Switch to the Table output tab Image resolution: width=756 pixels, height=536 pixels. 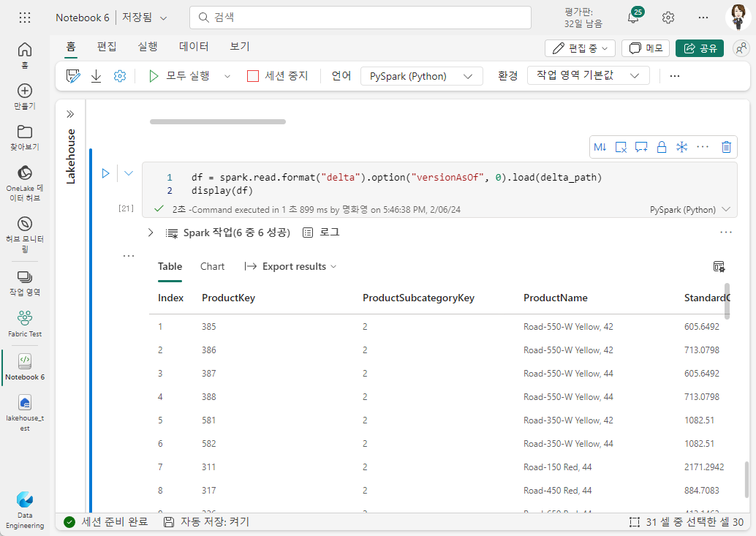170,267
